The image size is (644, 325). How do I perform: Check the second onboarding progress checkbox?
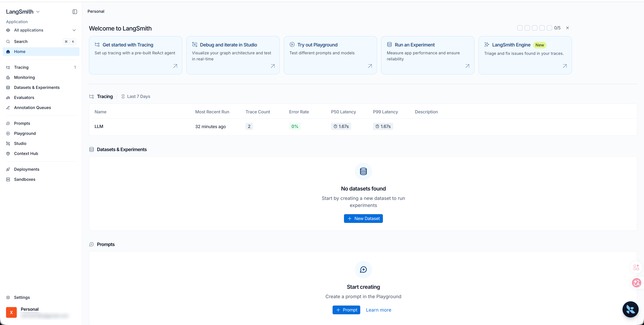[527, 28]
